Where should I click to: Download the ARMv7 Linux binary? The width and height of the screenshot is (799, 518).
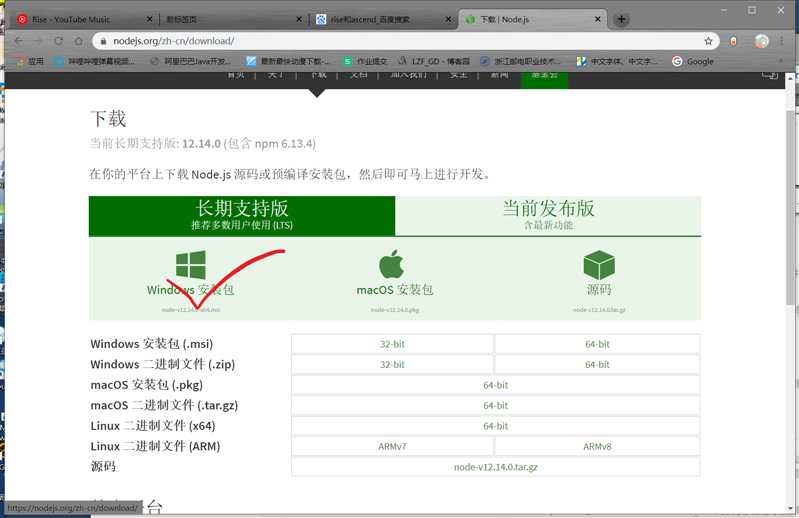392,446
